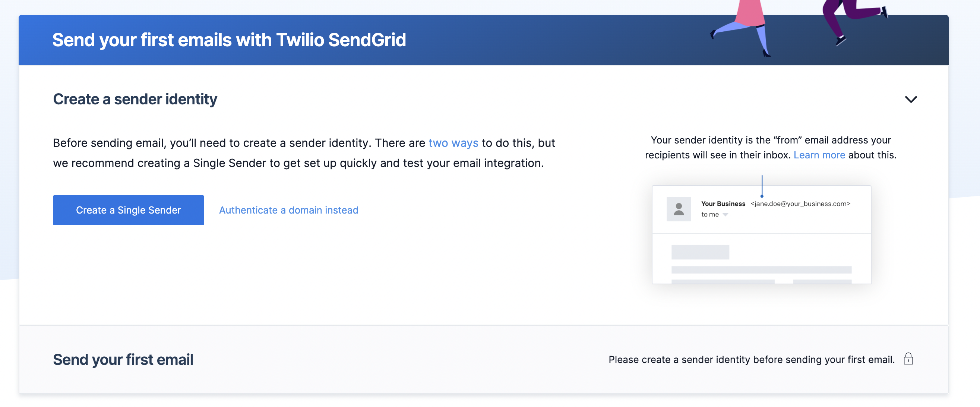
Task: Click "Create a Single Sender" button
Action: click(x=129, y=209)
